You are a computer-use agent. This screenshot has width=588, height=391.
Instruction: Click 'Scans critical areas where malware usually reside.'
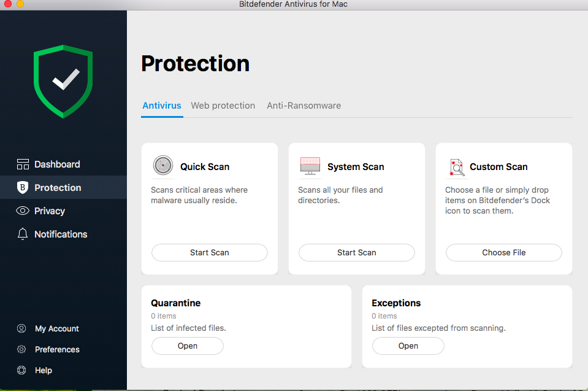click(199, 195)
